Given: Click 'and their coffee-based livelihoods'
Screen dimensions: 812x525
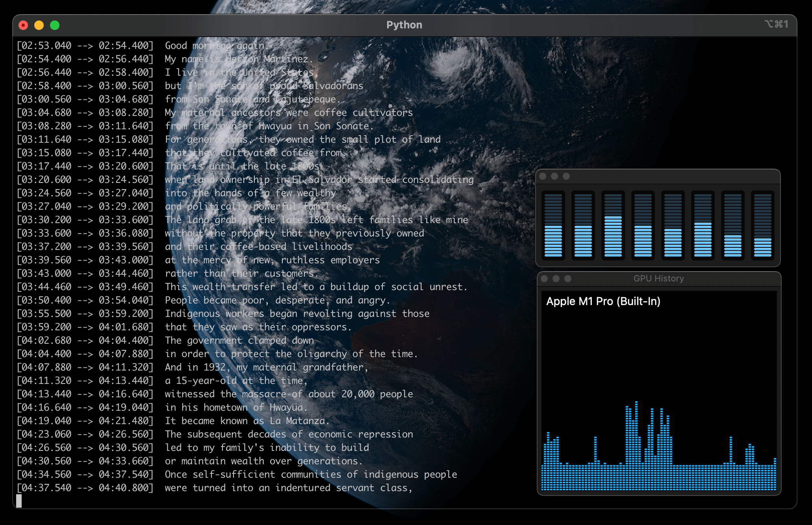Looking at the screenshot, I should coord(259,247).
